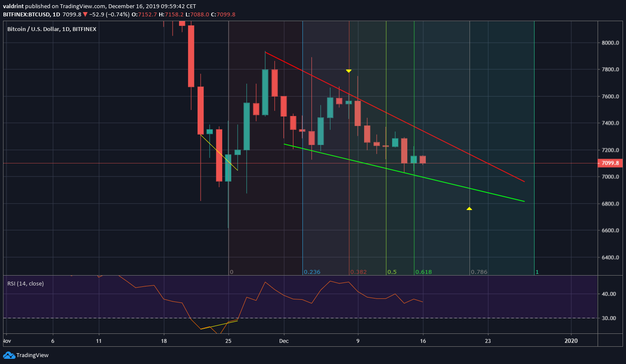Click the C:7099.8 close price value
The width and height of the screenshot is (626, 364).
pyautogui.click(x=224, y=14)
